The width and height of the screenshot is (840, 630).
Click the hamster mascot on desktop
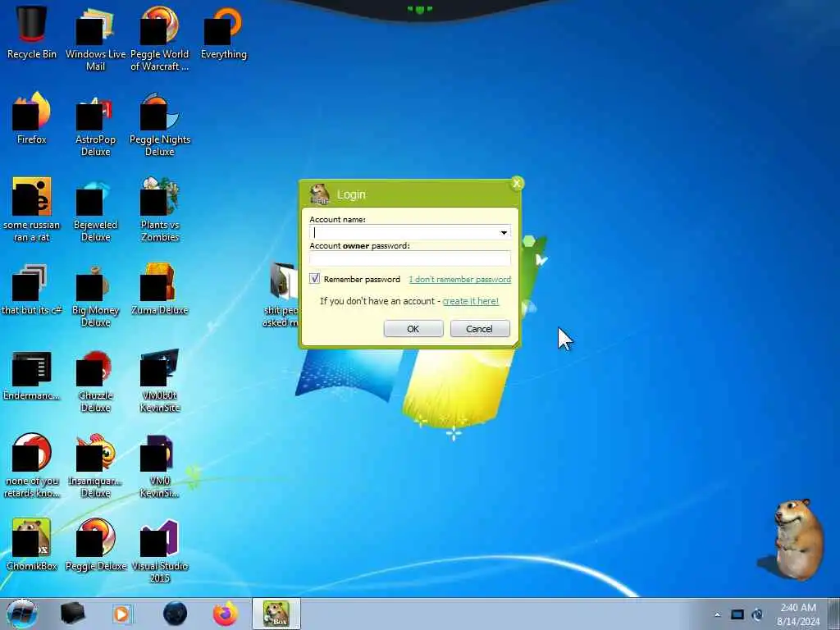(x=797, y=538)
